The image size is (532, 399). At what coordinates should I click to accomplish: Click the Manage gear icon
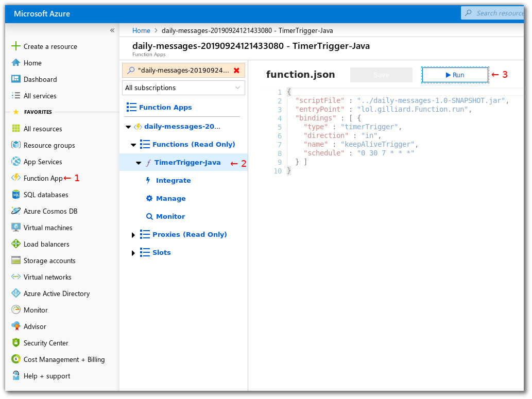[x=149, y=199]
